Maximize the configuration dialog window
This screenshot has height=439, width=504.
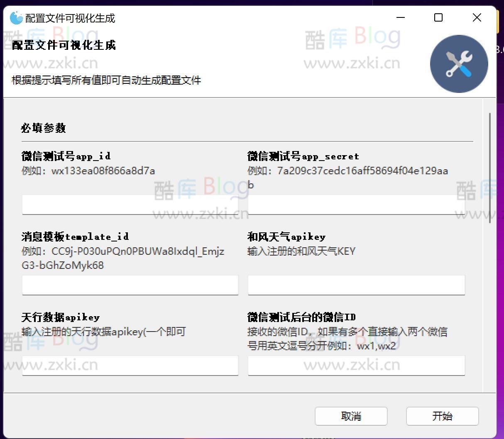tap(438, 17)
